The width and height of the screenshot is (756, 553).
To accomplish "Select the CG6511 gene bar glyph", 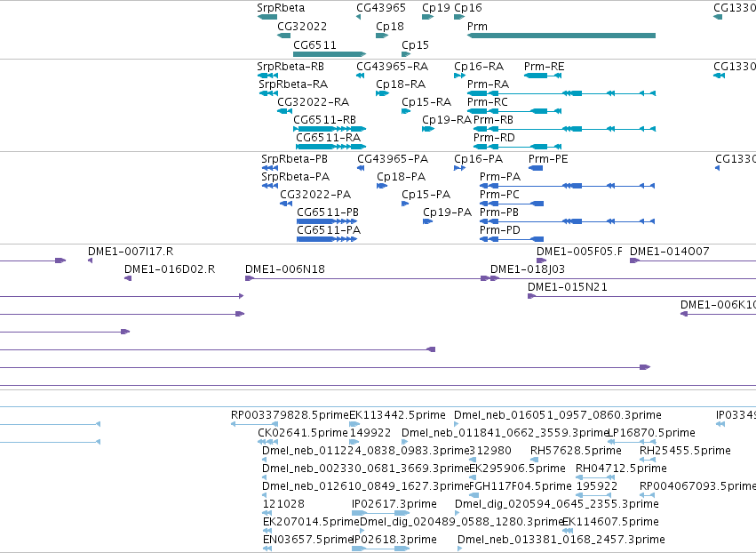I will [x=330, y=54].
